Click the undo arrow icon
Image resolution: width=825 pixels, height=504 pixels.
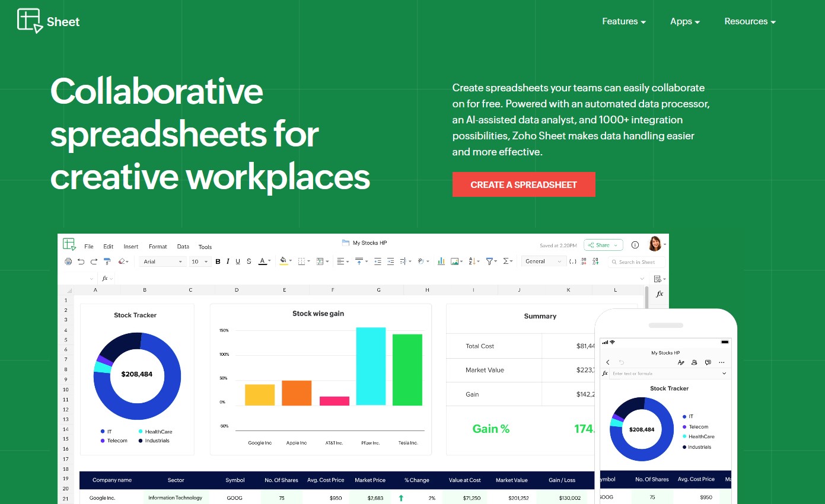click(81, 261)
